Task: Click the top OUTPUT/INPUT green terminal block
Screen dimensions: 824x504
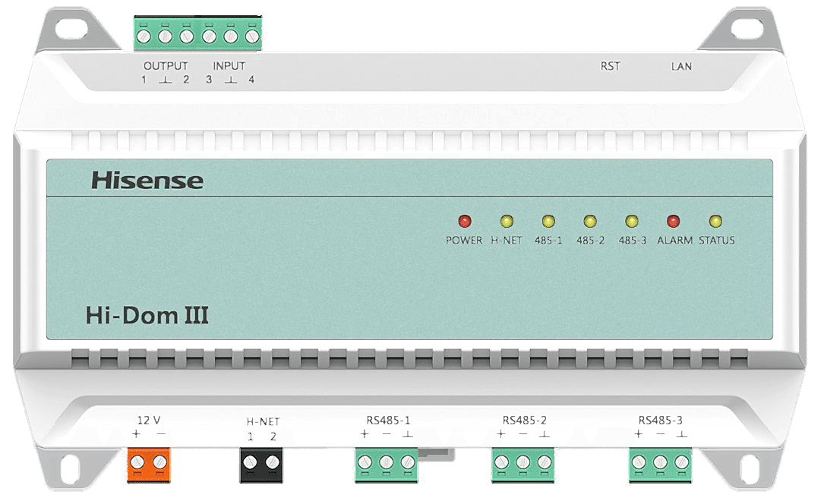Action: pyautogui.click(x=197, y=35)
